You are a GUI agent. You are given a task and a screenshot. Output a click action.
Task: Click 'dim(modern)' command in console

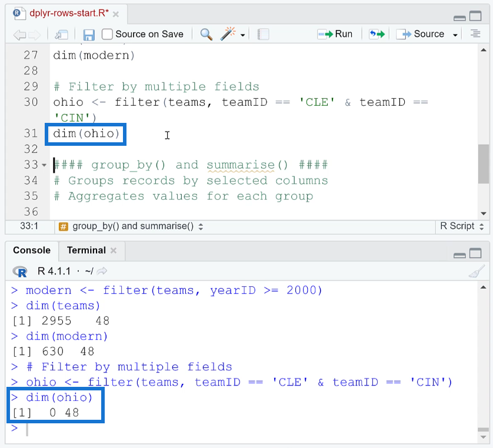coord(66,336)
